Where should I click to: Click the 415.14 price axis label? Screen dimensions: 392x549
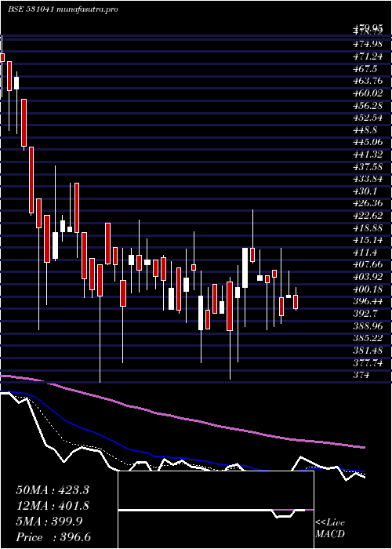pyautogui.click(x=368, y=239)
